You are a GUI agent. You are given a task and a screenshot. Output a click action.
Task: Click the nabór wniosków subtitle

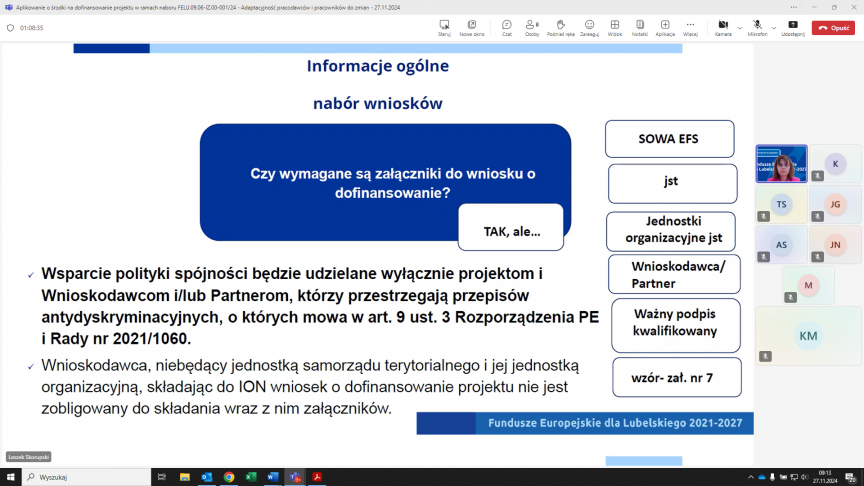click(378, 103)
